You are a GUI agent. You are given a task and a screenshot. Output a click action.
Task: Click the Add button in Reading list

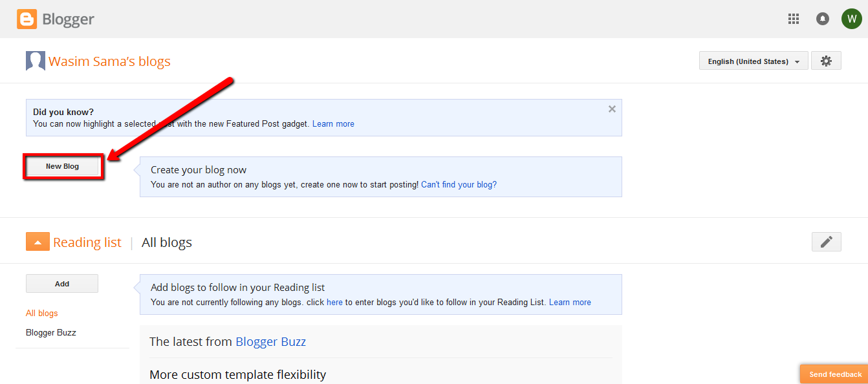(62, 284)
